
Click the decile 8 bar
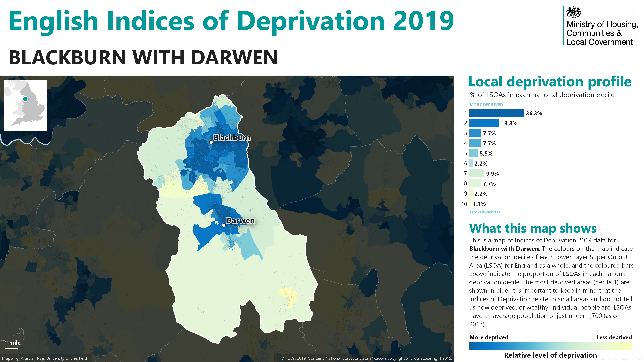475,183
